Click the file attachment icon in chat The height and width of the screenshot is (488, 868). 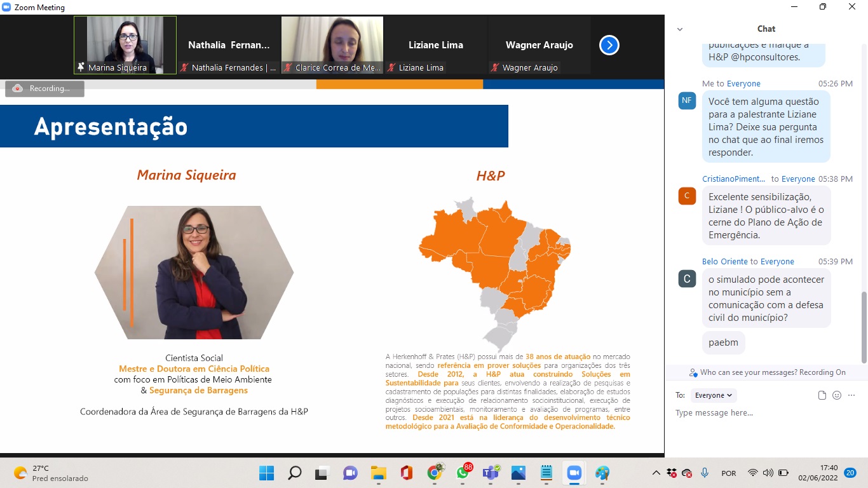click(x=822, y=395)
